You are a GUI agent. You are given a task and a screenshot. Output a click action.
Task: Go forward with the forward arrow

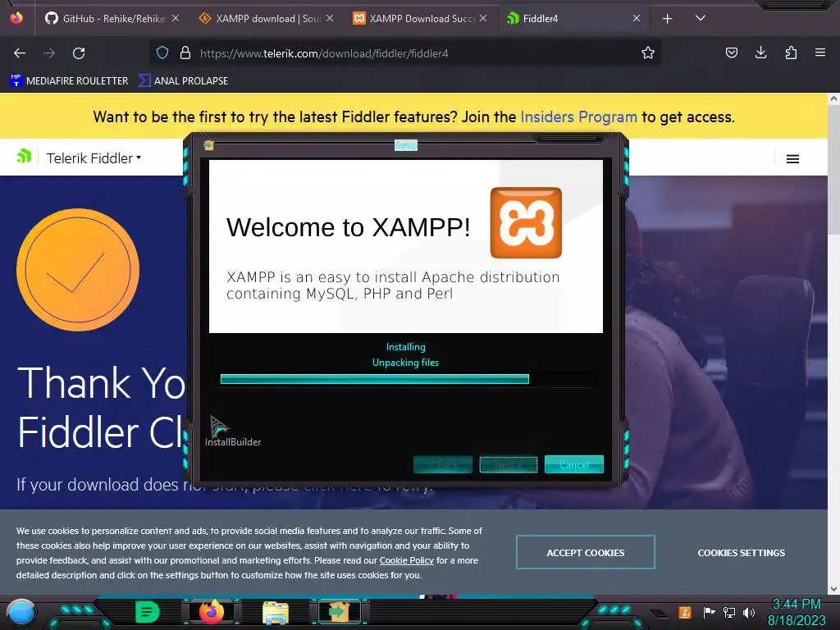(x=49, y=53)
